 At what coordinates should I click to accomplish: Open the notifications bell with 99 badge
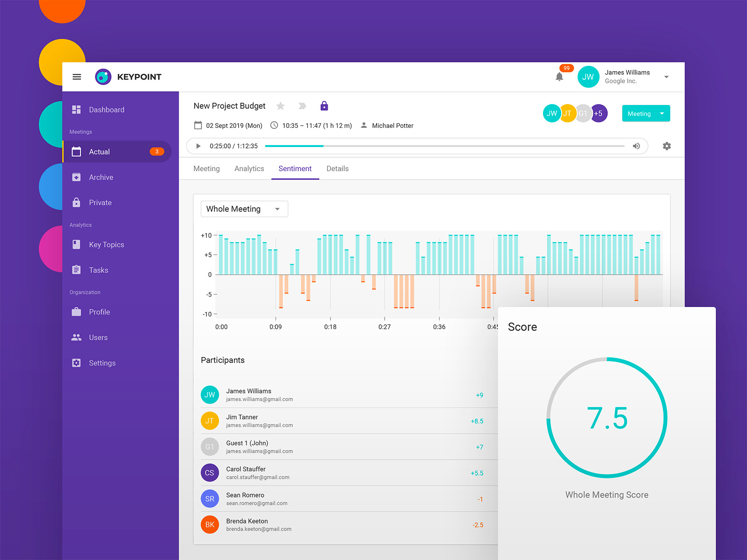(559, 77)
